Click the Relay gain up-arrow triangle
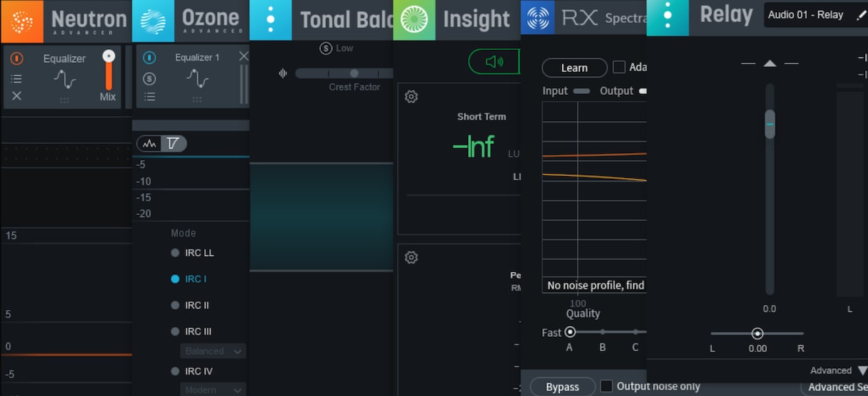 pos(770,63)
